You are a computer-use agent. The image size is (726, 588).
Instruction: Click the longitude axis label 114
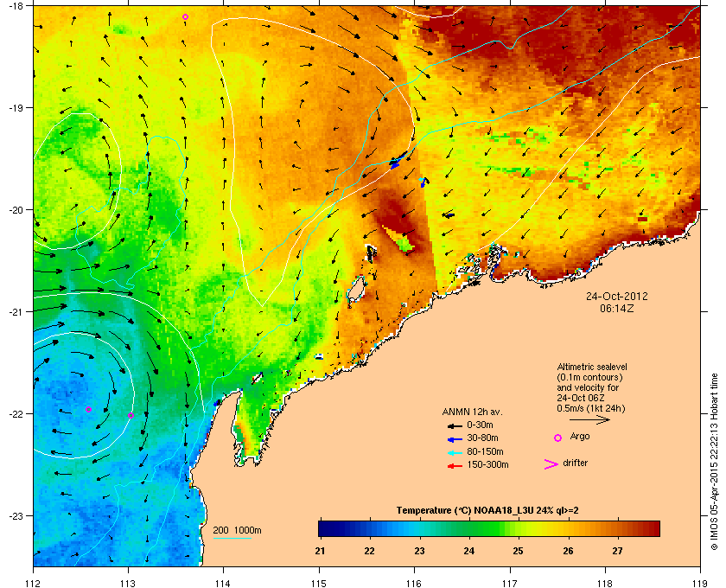pyautogui.click(x=223, y=583)
